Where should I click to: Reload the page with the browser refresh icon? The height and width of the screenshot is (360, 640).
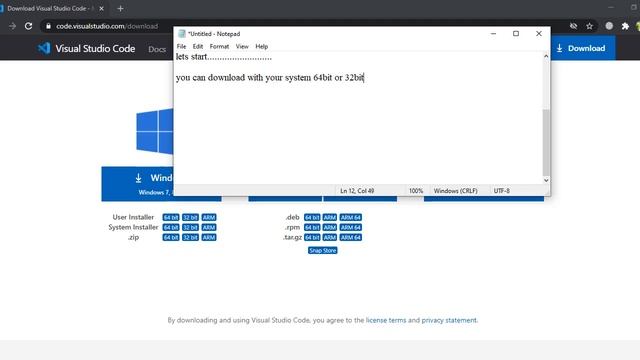[x=28, y=26]
